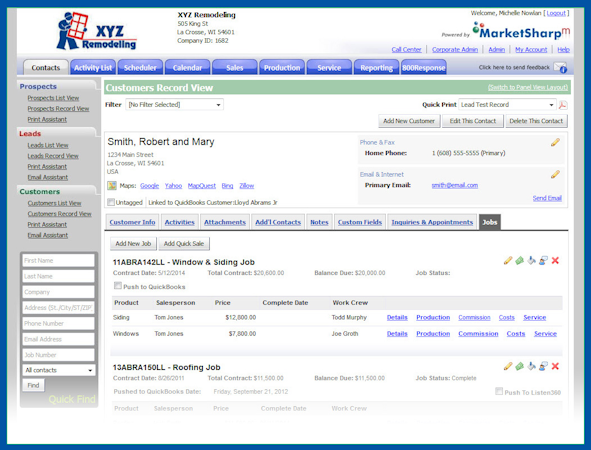Open the smith@email.com link
The height and width of the screenshot is (450, 591).
click(455, 185)
